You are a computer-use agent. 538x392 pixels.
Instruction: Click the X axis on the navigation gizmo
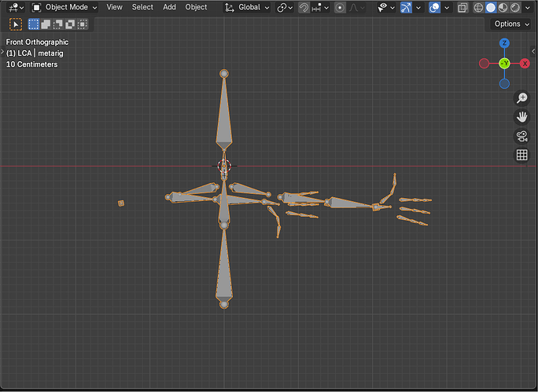click(525, 64)
